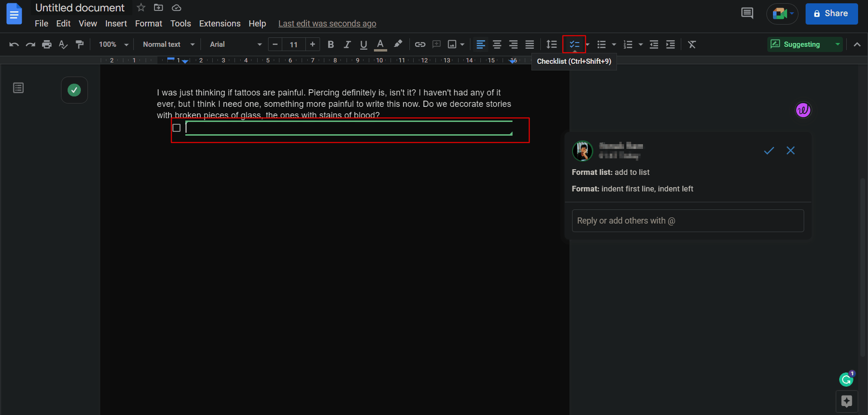Click the Redo arrow icon

(x=30, y=44)
